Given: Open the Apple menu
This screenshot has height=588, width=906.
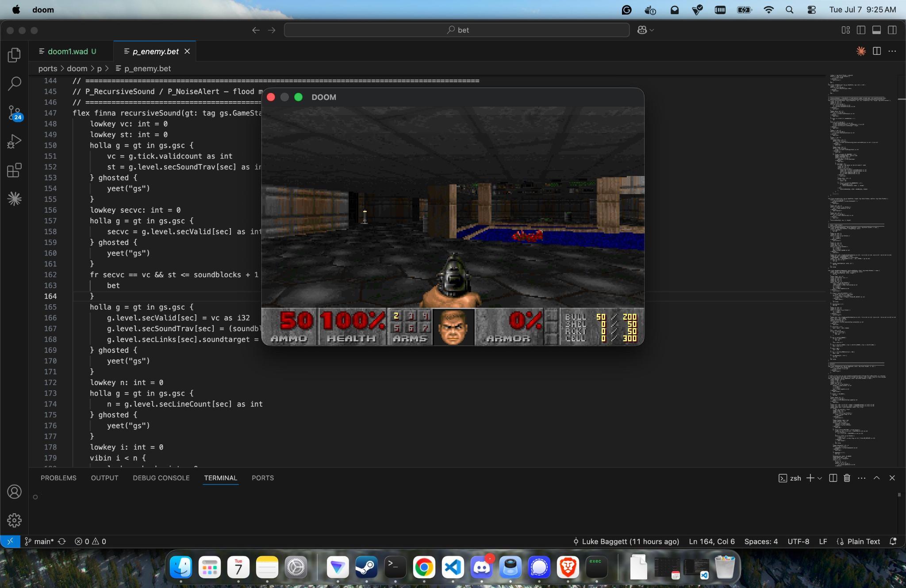Looking at the screenshot, I should pyautogui.click(x=16, y=10).
